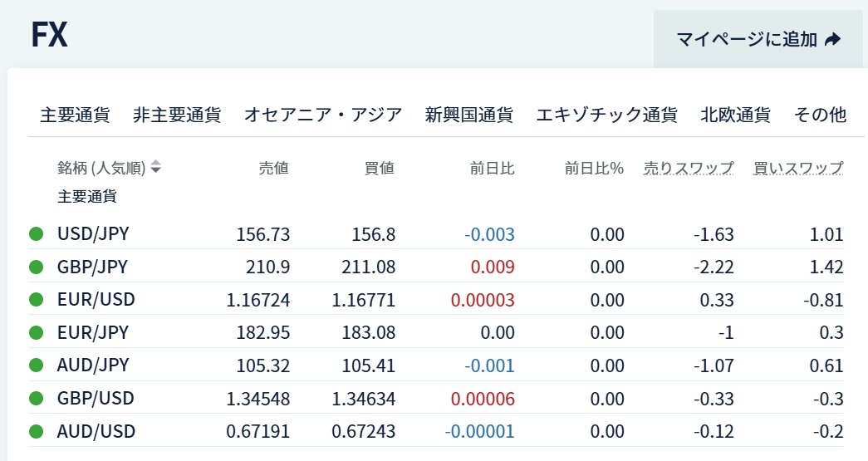This screenshot has height=461, width=868.
Task: Open the GBP/JPY pair
Action: point(92,267)
